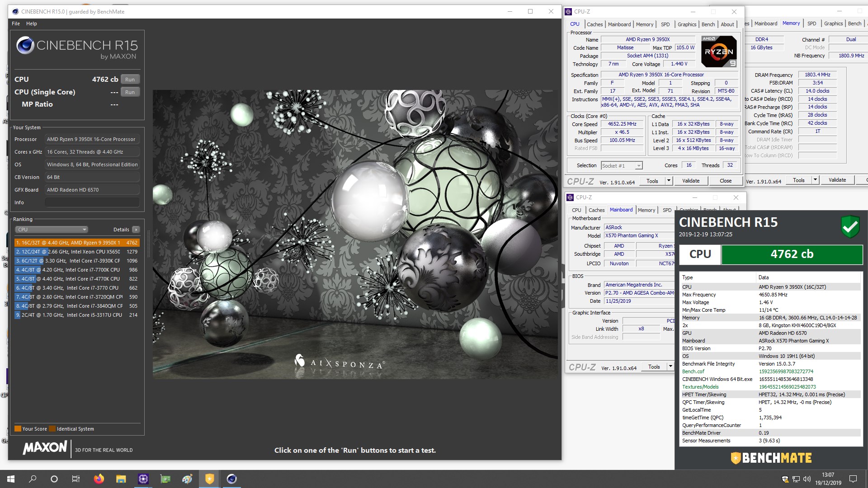Expand Tools arrow in CPU-Z Mainboard window
The width and height of the screenshot is (868, 488).
coord(670,366)
